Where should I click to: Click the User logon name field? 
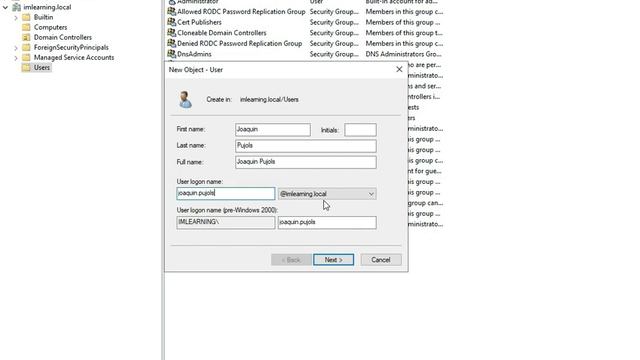tap(226, 193)
